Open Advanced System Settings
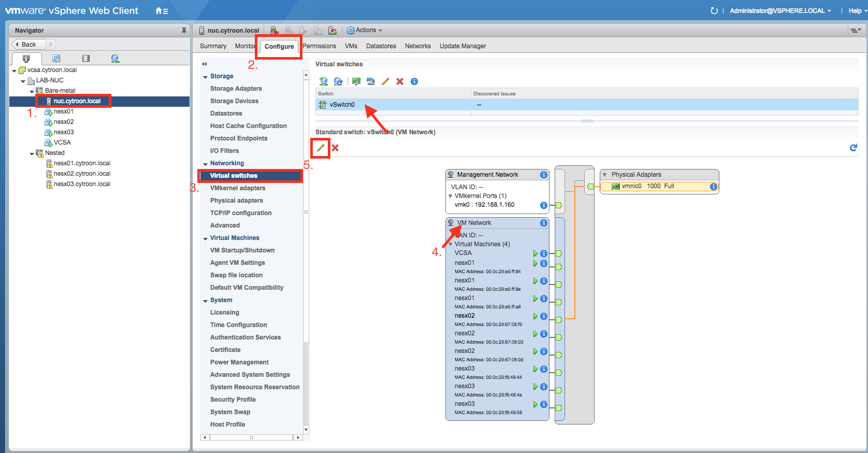The width and height of the screenshot is (868, 453). click(250, 375)
